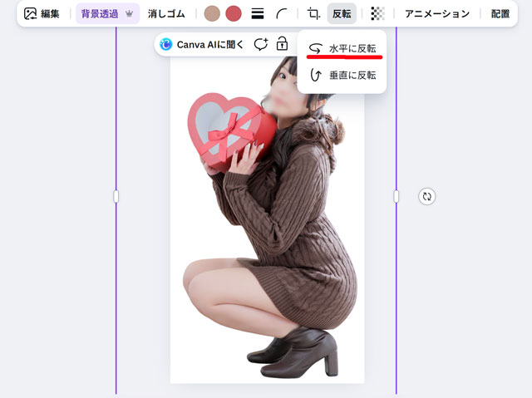
Task: Open the tan color swatch
Action: coord(212,14)
